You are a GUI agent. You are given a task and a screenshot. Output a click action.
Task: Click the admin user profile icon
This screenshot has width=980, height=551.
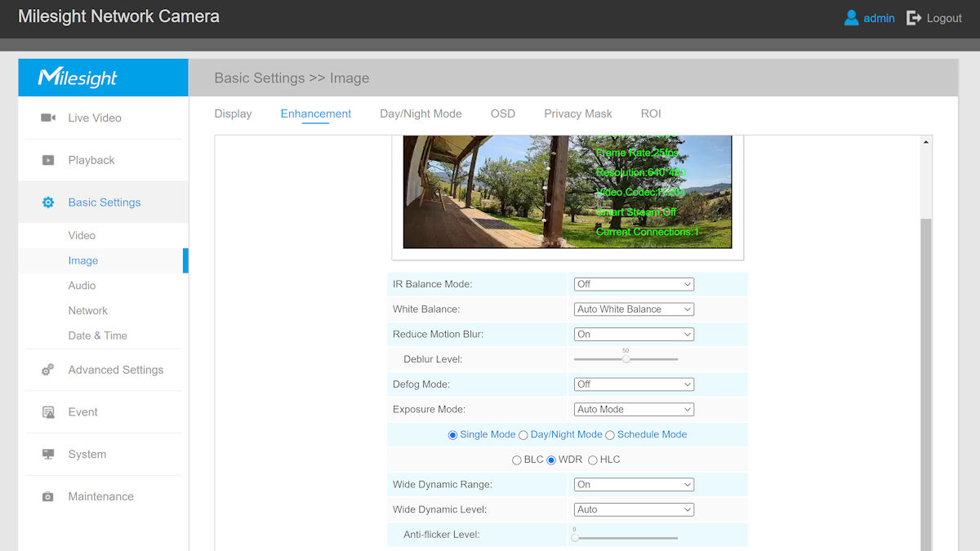(851, 18)
